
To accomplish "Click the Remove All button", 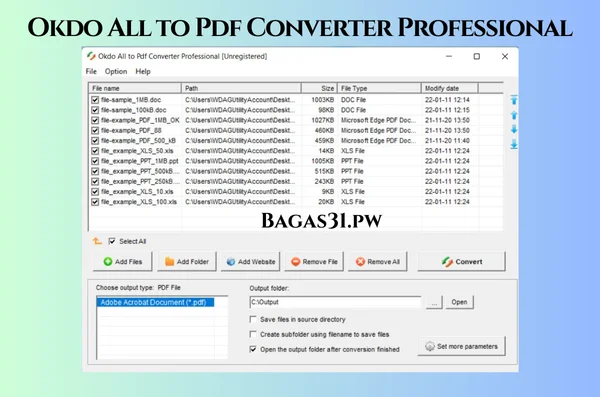I will point(378,262).
